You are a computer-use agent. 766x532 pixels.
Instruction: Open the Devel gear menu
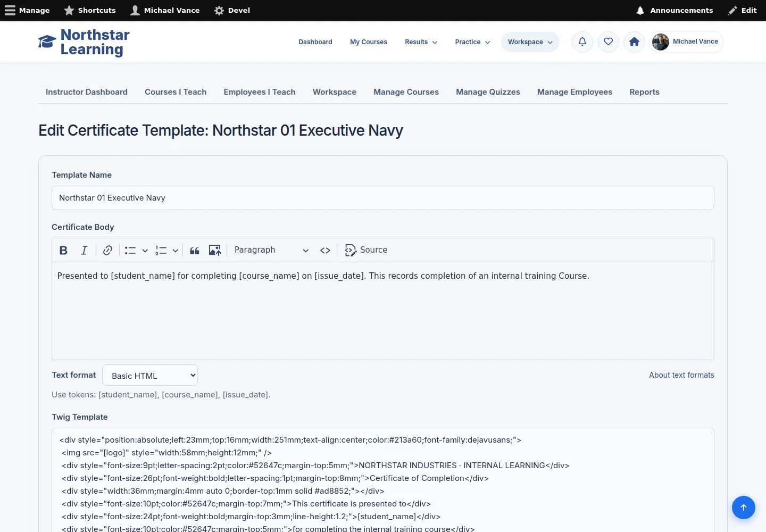coord(232,10)
